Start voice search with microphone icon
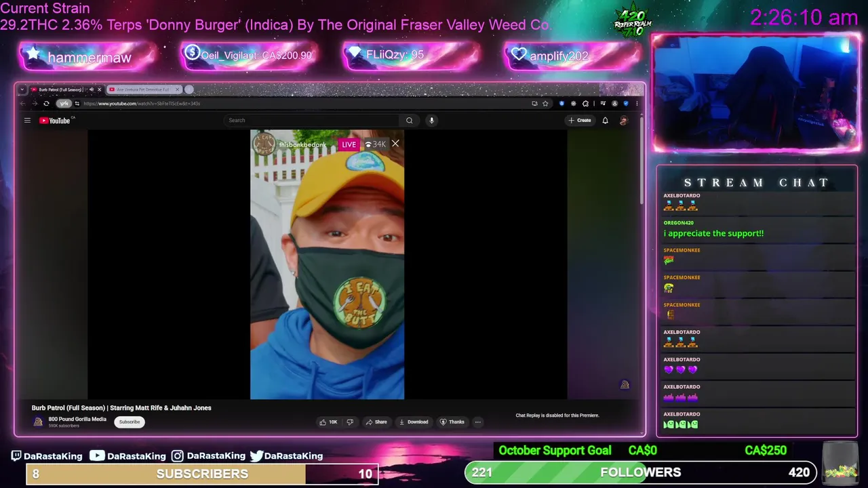Viewport: 868px width, 488px height. coord(431,121)
